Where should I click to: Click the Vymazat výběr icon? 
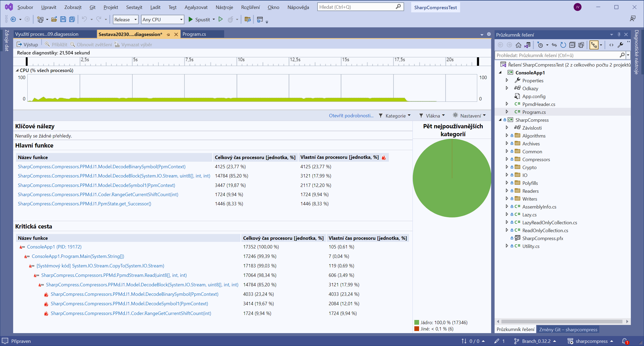(117, 44)
